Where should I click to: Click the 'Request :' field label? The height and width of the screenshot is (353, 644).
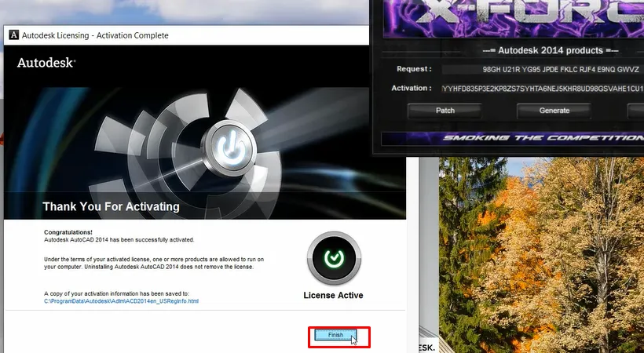click(x=414, y=69)
